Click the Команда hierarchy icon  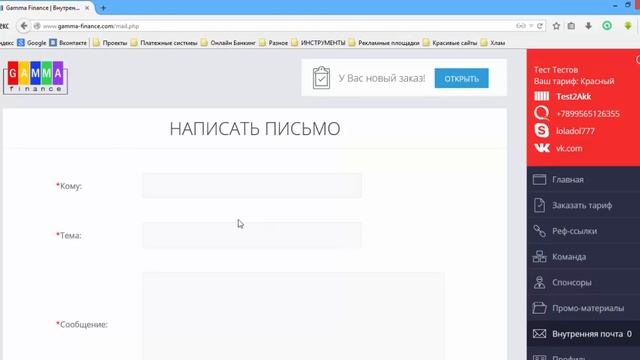tap(539, 257)
